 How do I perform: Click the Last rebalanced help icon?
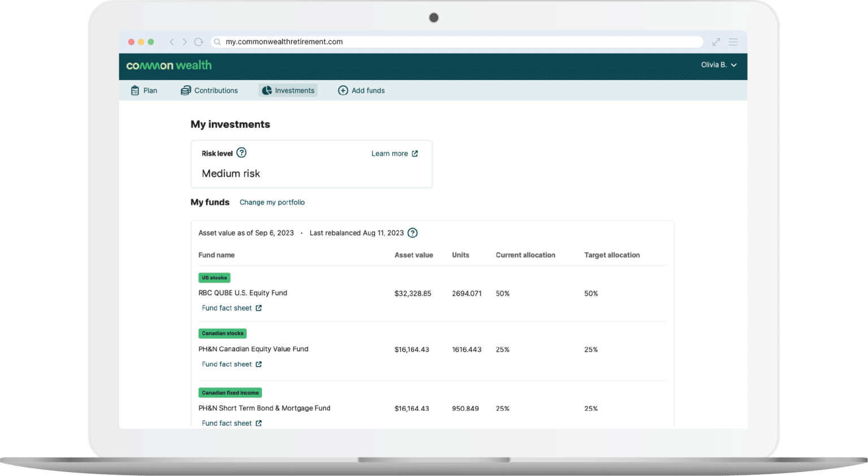[x=413, y=233]
